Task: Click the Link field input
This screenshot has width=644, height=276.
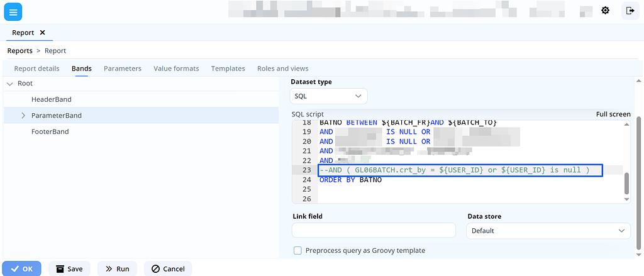Action: (374, 230)
